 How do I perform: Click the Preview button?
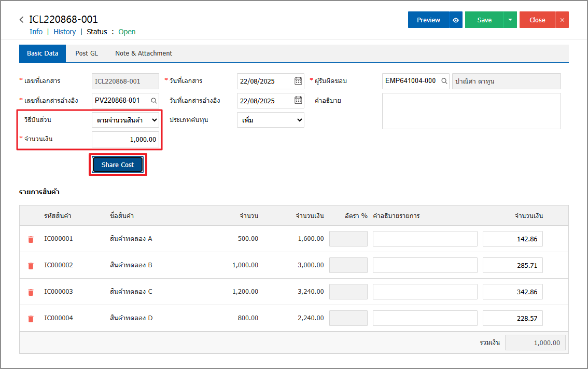click(428, 20)
